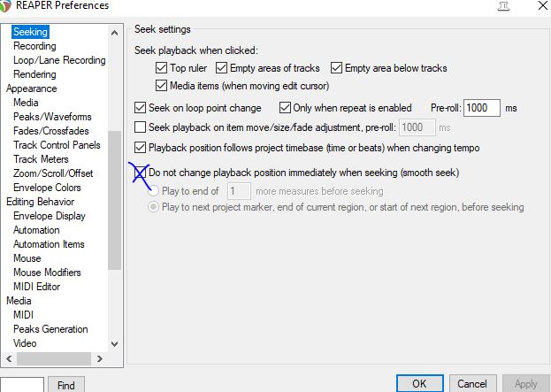Click the tree scroll left arrow
Screen dimensions: 551x392
[9, 358]
